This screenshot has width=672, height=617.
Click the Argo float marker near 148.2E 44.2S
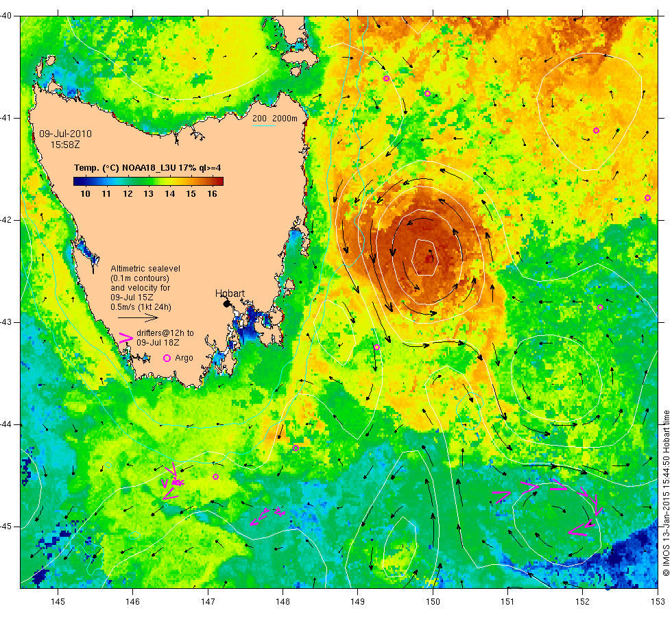click(296, 448)
